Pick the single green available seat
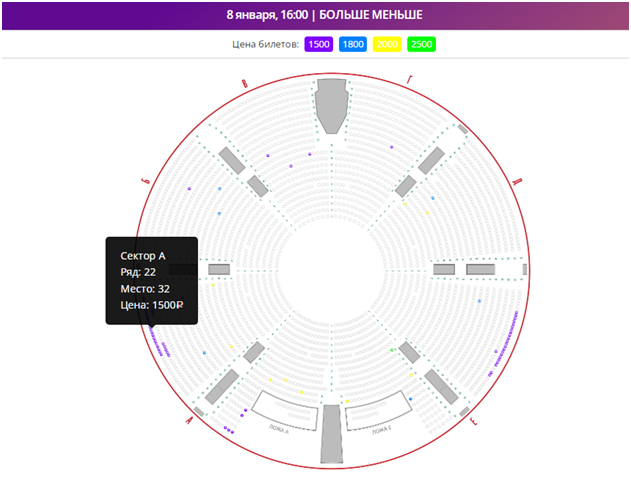This screenshot has width=631, height=483. click(x=391, y=350)
